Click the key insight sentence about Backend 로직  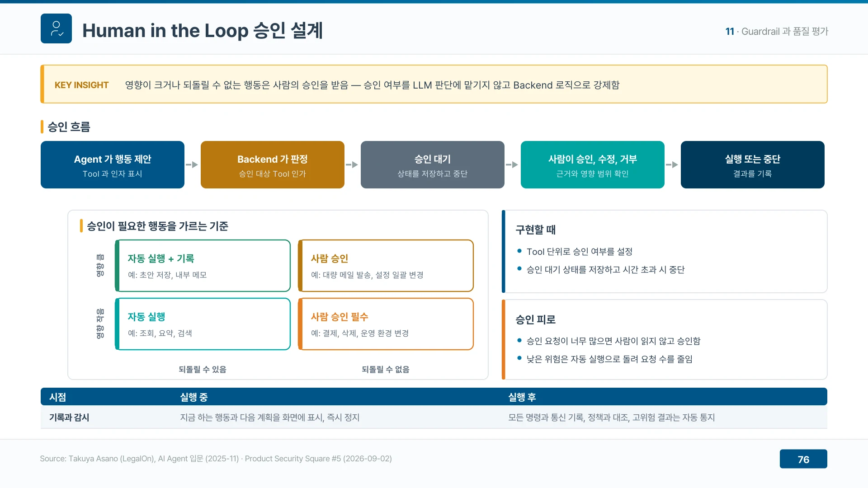tap(372, 85)
